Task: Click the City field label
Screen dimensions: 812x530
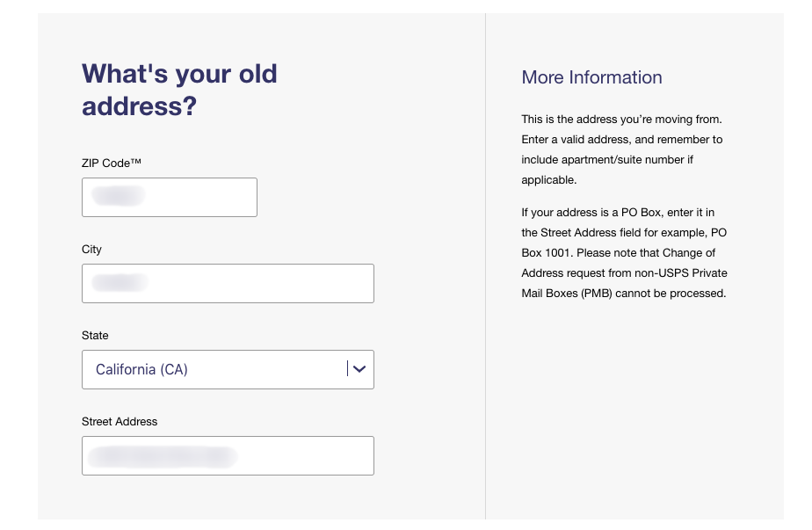Action: tap(91, 250)
